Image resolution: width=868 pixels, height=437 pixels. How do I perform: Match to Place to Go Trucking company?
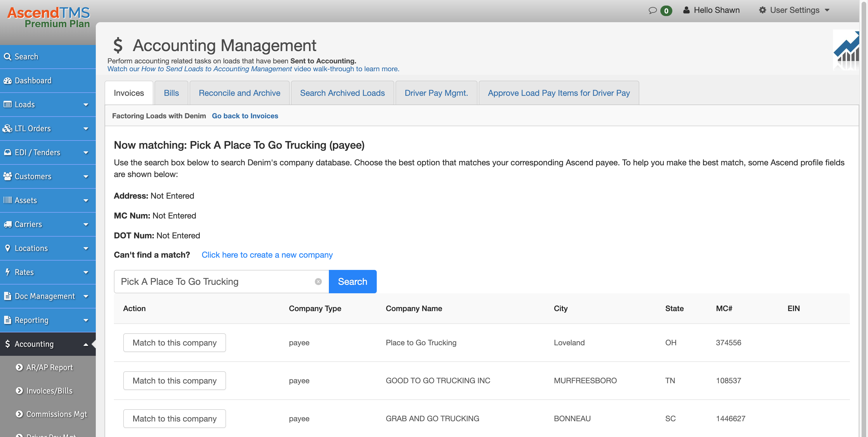point(175,342)
